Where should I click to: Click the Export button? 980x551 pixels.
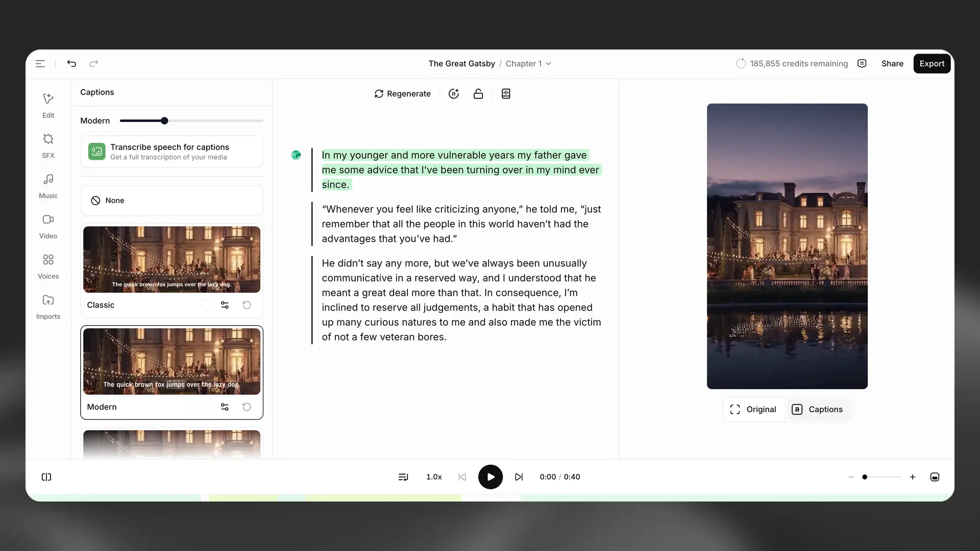click(932, 64)
